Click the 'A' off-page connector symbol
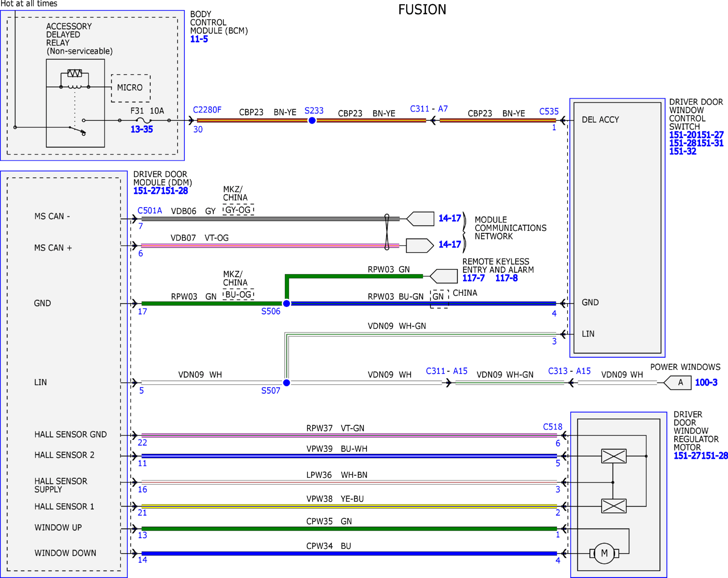This screenshot has width=728, height=578. click(x=677, y=383)
